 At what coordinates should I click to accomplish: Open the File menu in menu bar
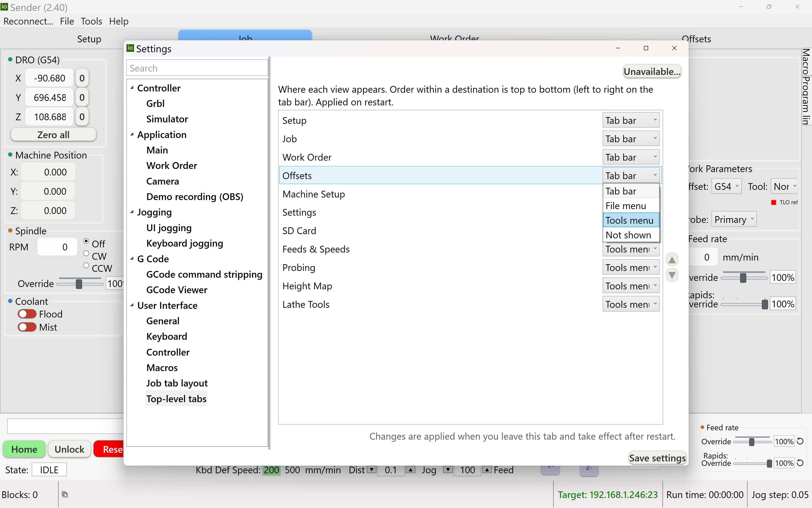(67, 21)
